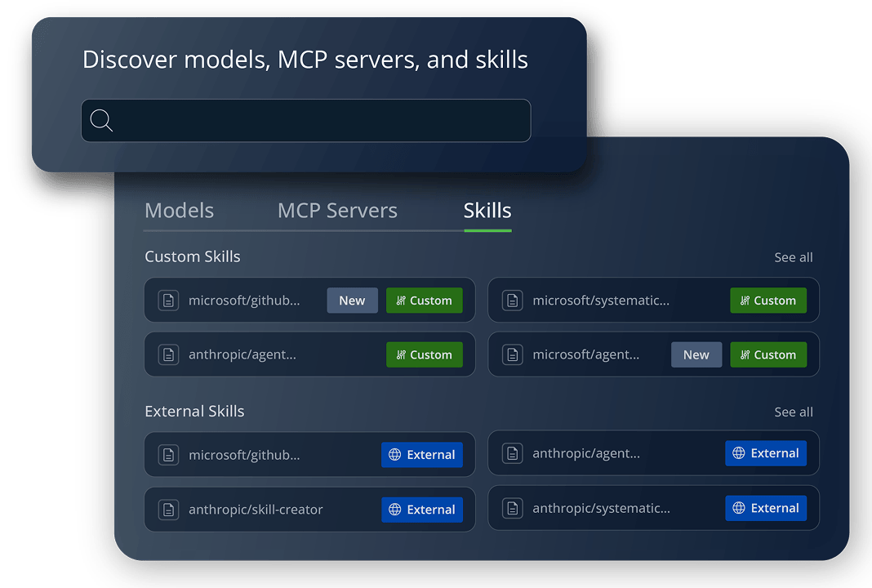The height and width of the screenshot is (588, 872).
Task: Click the Custom Skills section heading
Action: pyautogui.click(x=193, y=256)
